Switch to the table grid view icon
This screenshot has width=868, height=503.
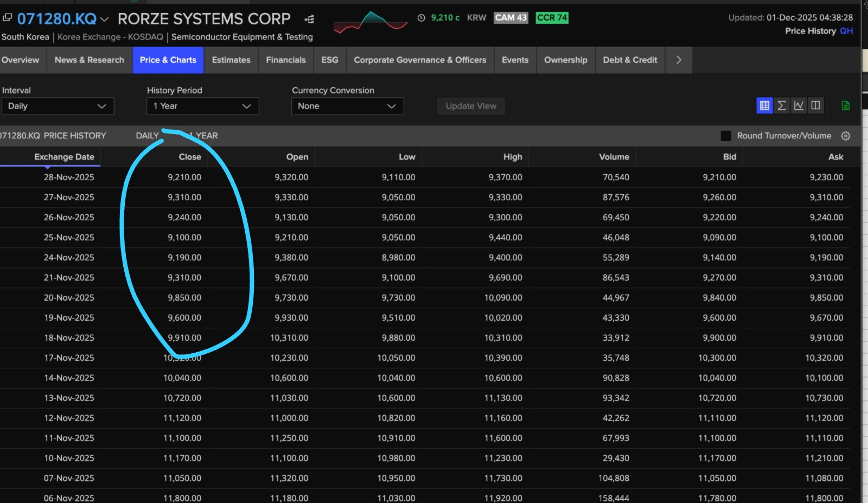pyautogui.click(x=764, y=105)
